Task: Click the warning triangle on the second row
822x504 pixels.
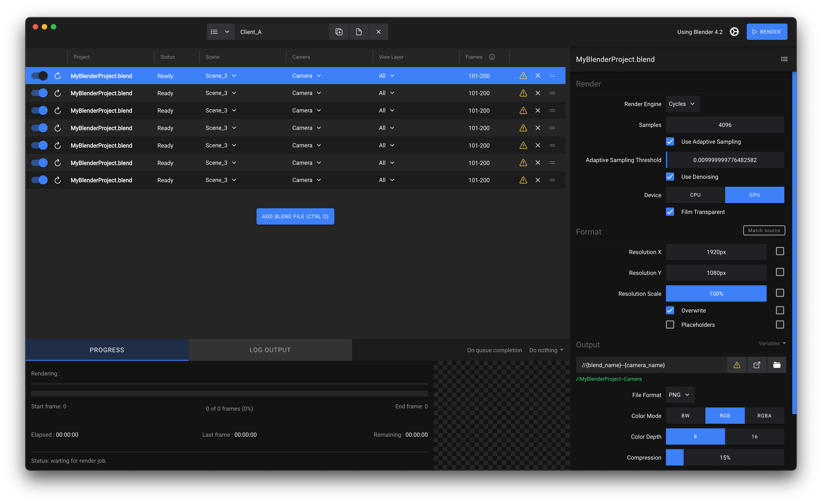Action: tap(523, 93)
